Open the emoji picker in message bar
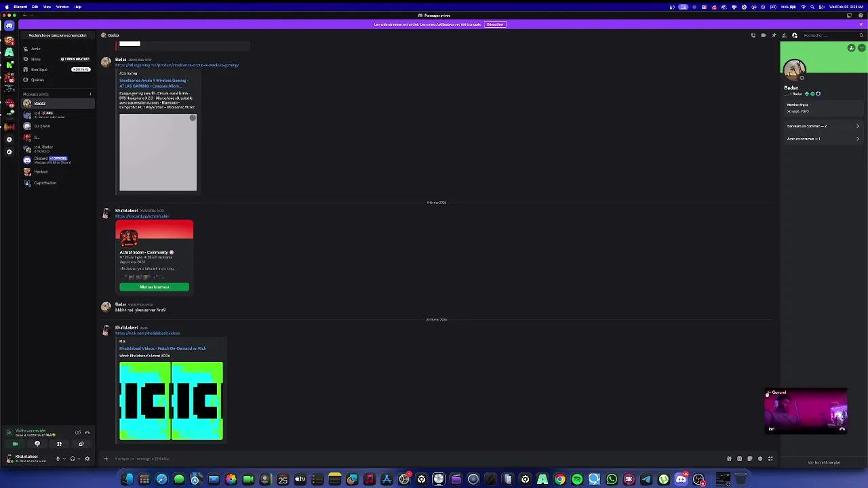This screenshot has height=488, width=868. point(760,459)
